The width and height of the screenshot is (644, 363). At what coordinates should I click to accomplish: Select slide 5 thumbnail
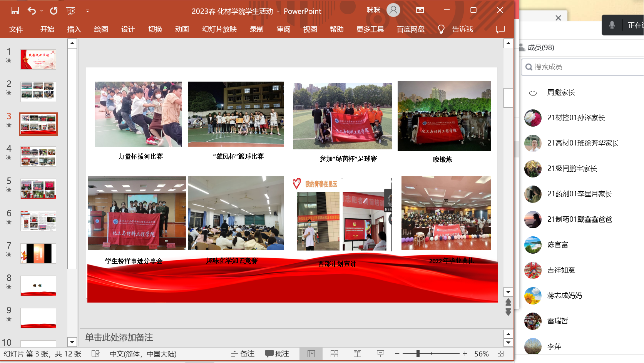click(x=38, y=189)
